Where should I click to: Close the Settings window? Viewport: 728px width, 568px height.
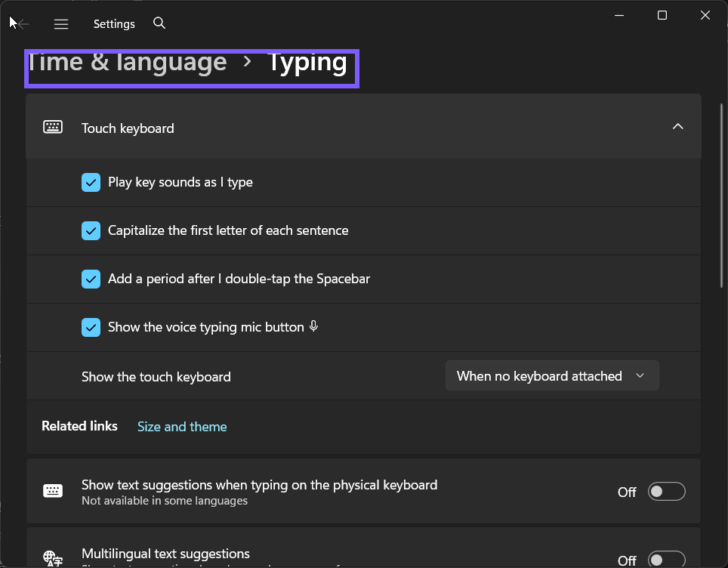point(705,15)
